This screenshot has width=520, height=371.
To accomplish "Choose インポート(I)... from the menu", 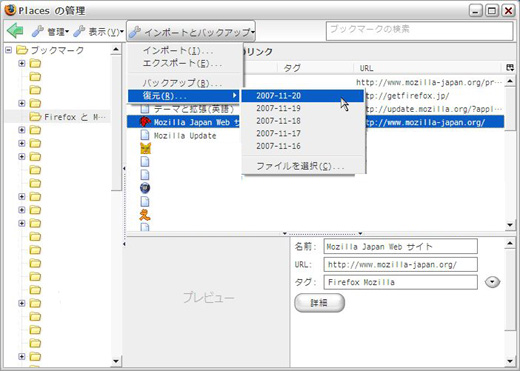I will [185, 51].
